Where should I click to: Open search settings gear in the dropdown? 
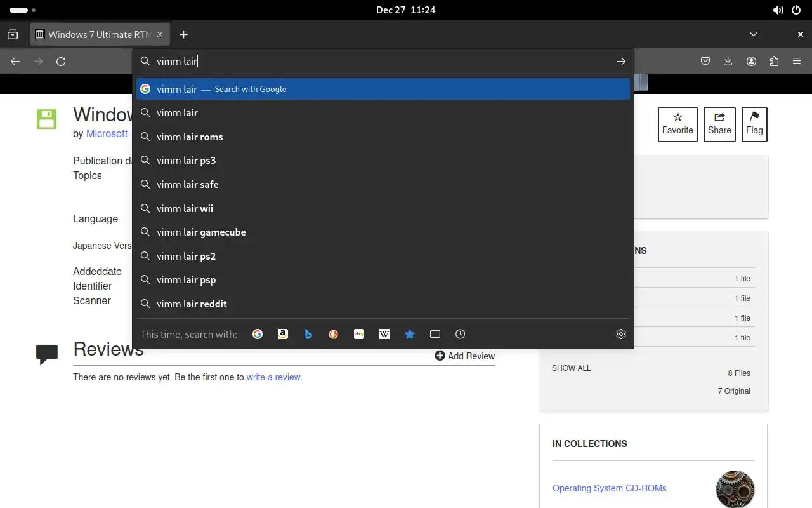621,334
